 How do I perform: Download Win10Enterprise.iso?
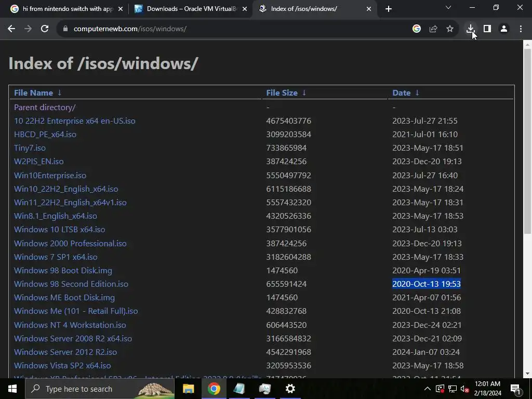50,176
